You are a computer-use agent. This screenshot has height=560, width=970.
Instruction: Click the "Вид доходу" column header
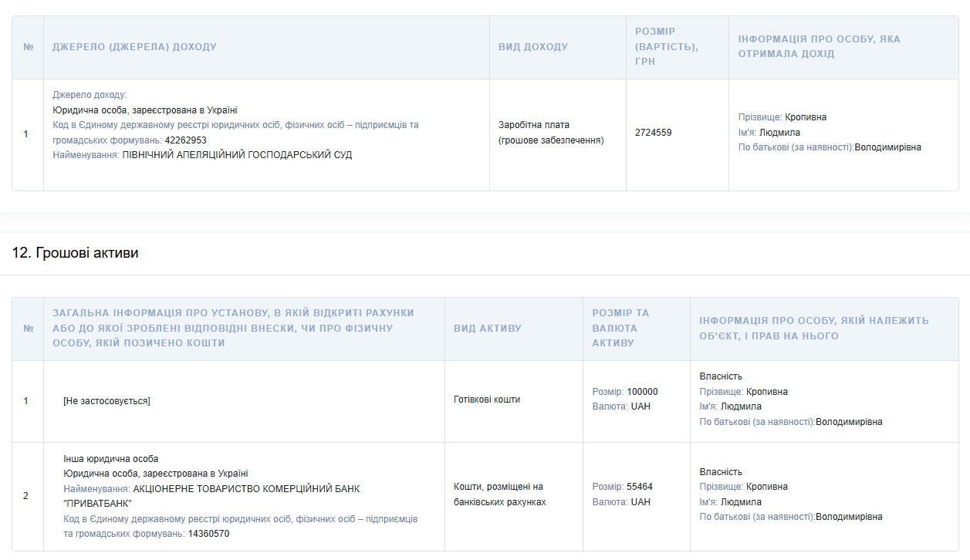click(532, 47)
